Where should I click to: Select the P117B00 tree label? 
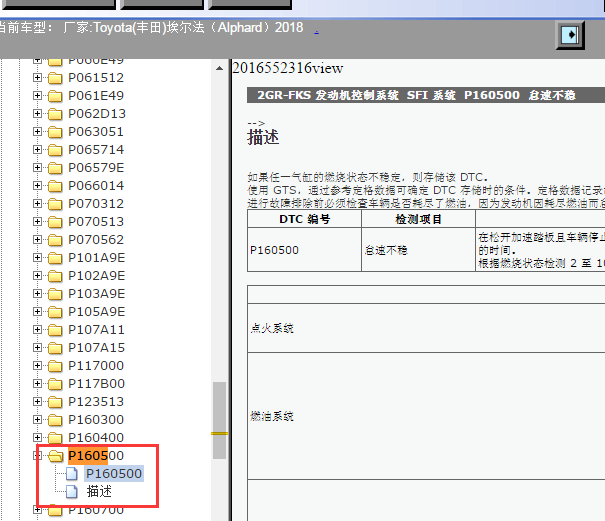coord(96,384)
